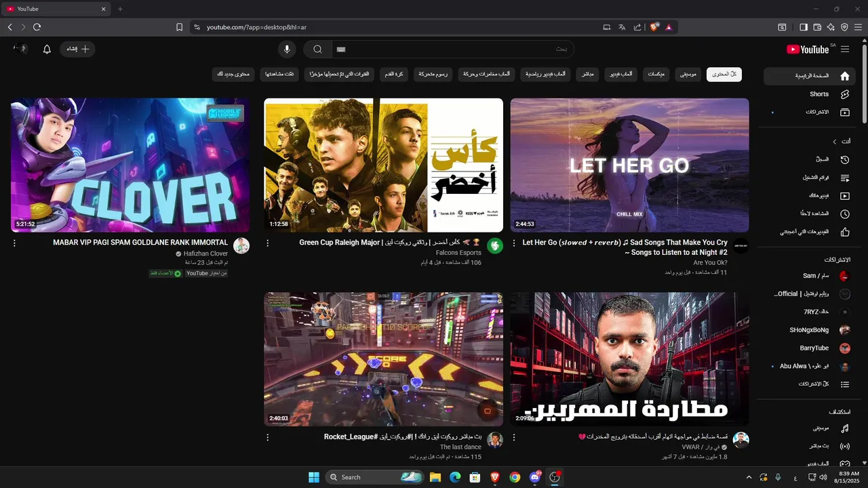Click the voice search microphone icon
This screenshot has height=488, width=868.
[287, 49]
